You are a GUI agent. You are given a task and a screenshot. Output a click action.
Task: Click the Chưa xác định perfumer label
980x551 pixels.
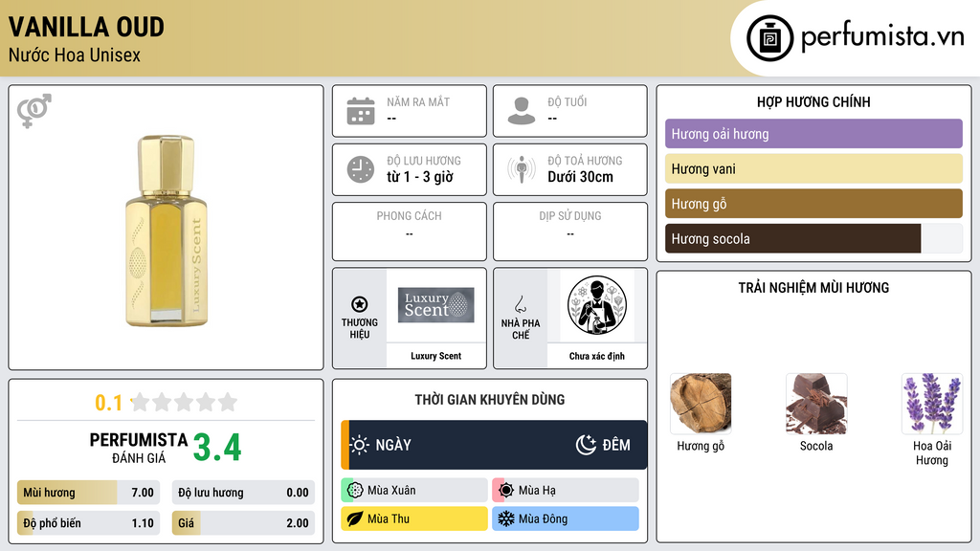[597, 356]
